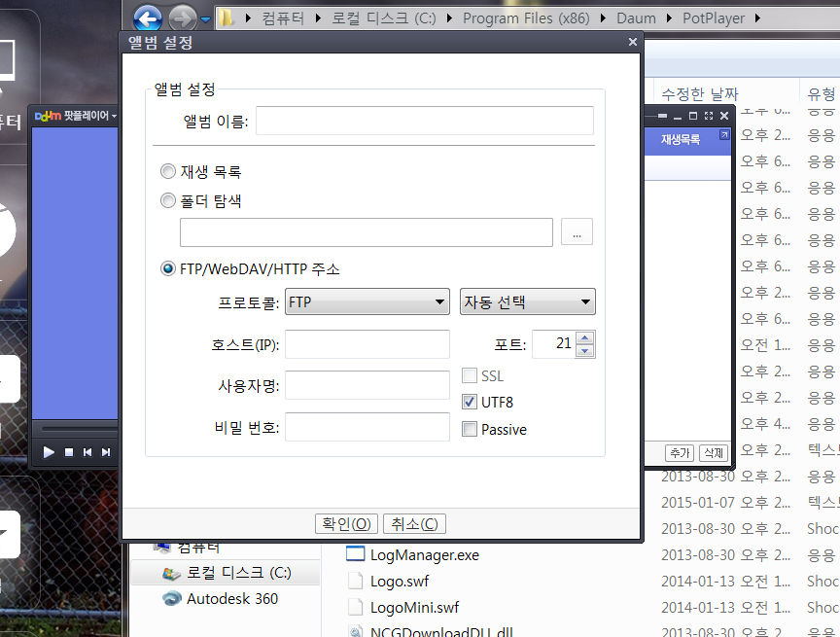The image size is (840, 637).
Task: Click the Explorer back arrow button
Action: click(148, 18)
